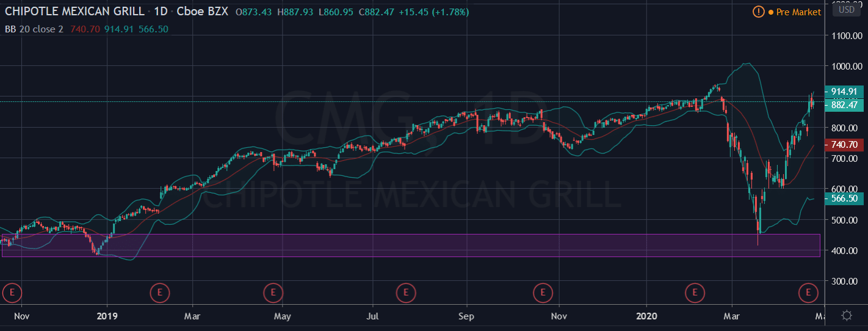
Task: Click the 882.47 last price tag
Action: point(844,104)
